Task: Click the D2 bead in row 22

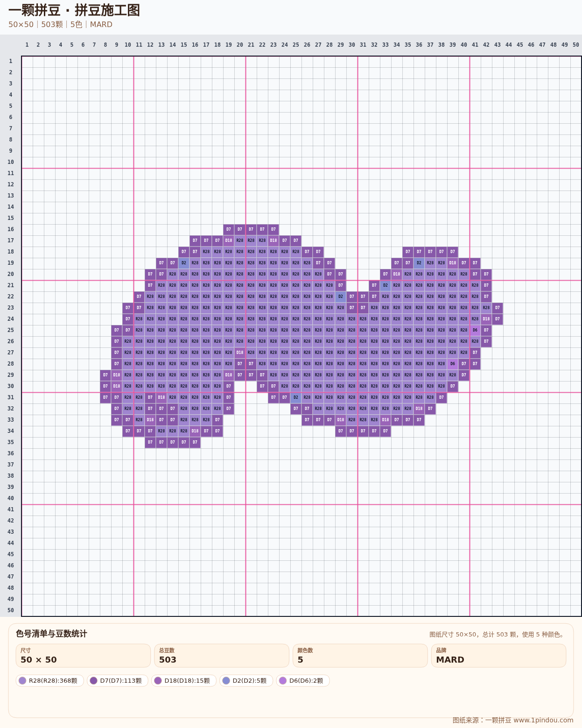Action: click(x=341, y=297)
